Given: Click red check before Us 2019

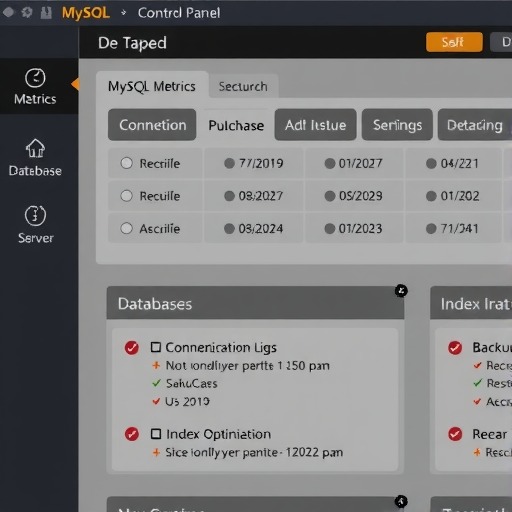Looking at the screenshot, I should point(156,401).
